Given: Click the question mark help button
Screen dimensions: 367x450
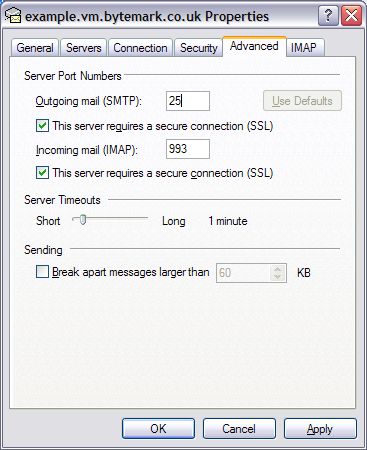Looking at the screenshot, I should pos(328,16).
